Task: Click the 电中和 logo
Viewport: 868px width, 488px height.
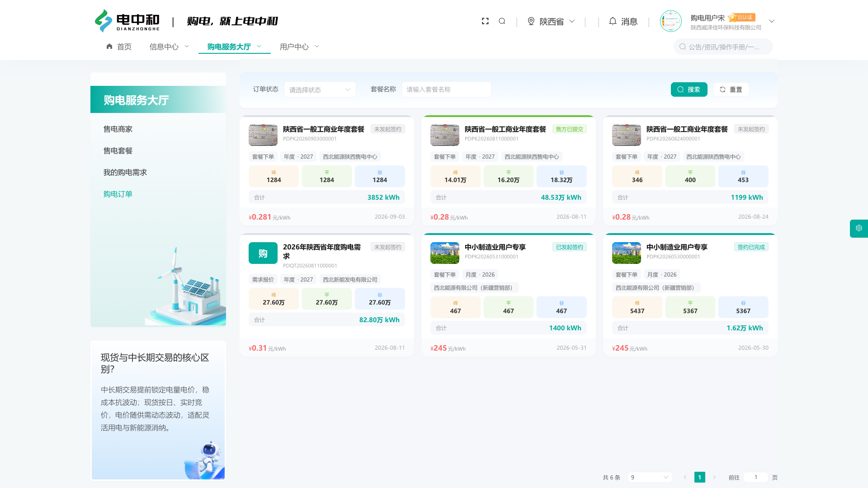Action: (x=127, y=21)
